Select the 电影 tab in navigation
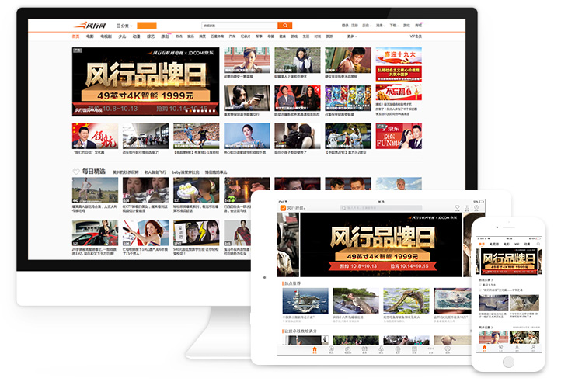 90,36
